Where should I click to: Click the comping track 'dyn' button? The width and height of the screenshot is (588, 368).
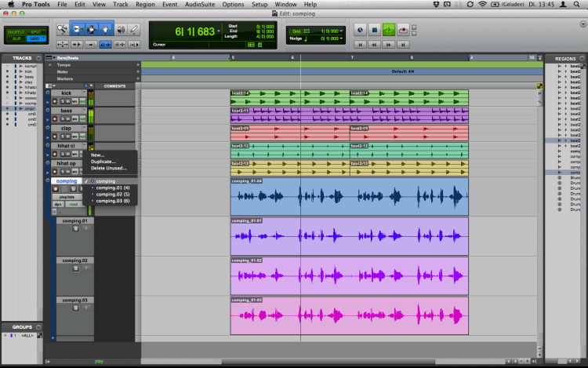click(58, 204)
